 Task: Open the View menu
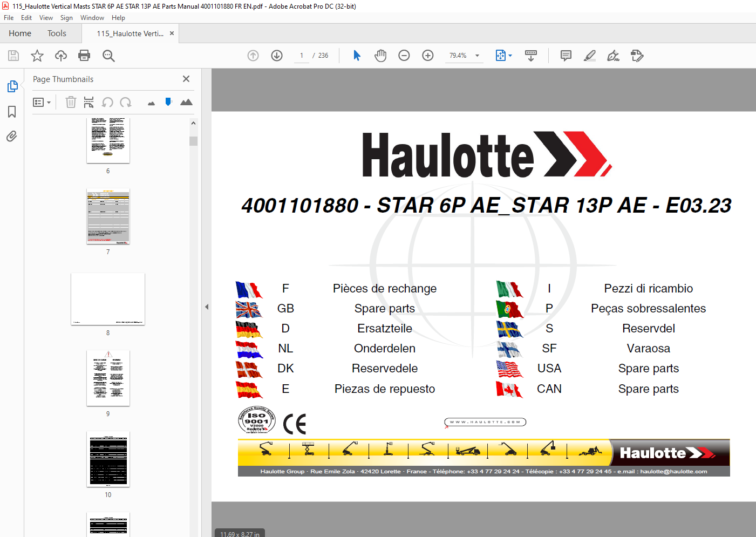tap(46, 18)
